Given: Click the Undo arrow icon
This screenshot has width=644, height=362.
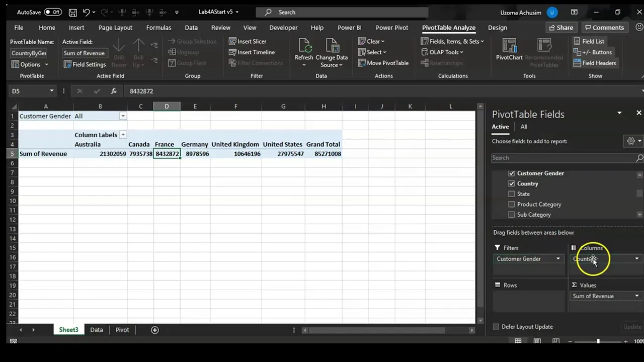Looking at the screenshot, I should coord(86,12).
